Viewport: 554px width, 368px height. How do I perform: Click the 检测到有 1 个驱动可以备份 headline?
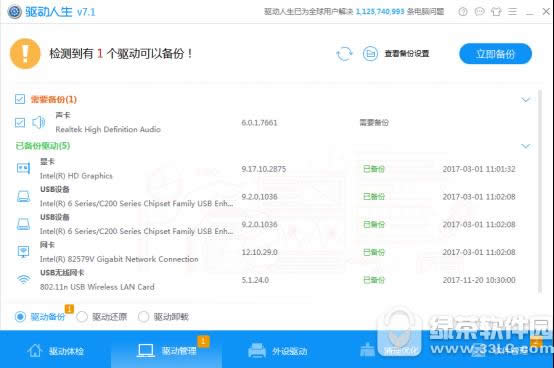(x=121, y=54)
